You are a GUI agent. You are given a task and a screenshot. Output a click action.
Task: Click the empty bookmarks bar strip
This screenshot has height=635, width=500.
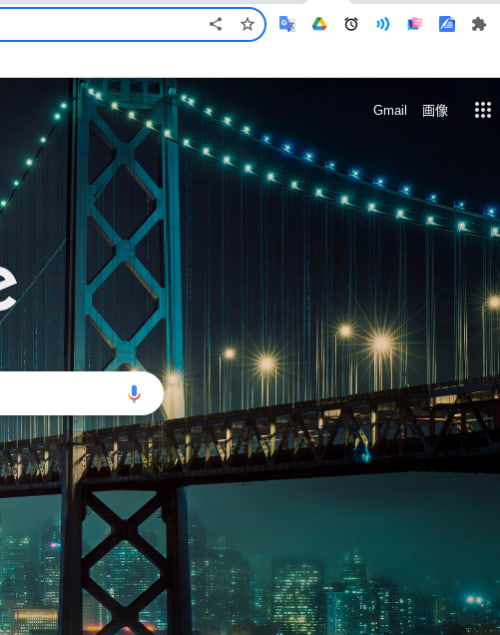tap(250, 61)
